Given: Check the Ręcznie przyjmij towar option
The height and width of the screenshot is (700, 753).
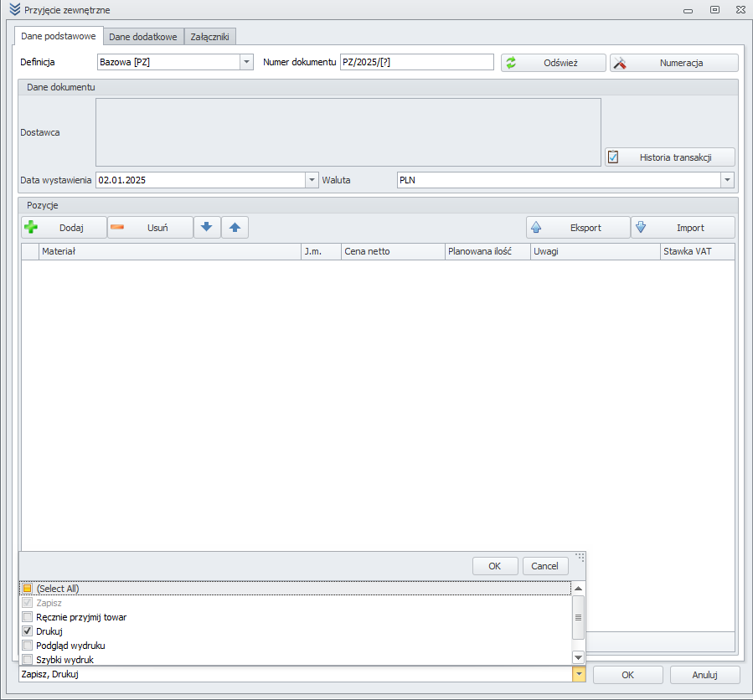Looking at the screenshot, I should 28,617.
